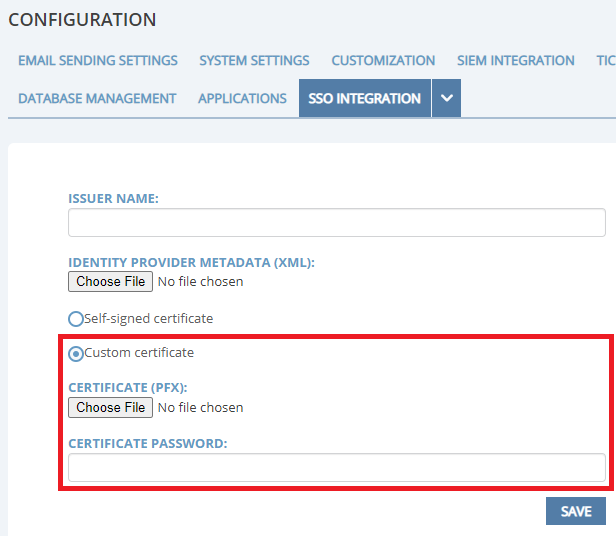
Task: Select the Self-signed certificate radio button
Action: [76, 318]
